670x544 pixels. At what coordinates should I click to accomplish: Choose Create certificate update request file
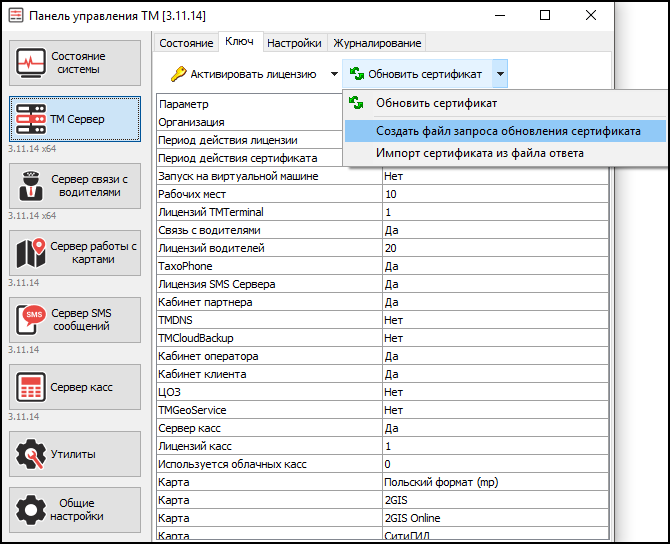(508, 131)
